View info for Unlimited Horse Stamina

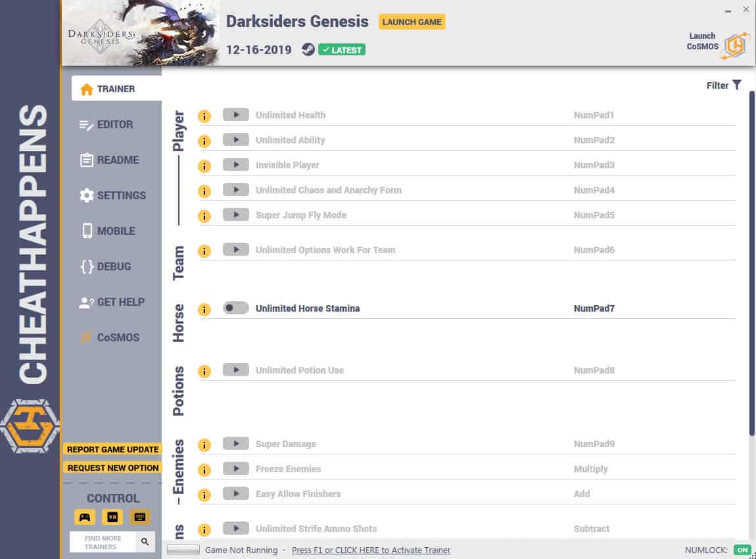click(204, 310)
